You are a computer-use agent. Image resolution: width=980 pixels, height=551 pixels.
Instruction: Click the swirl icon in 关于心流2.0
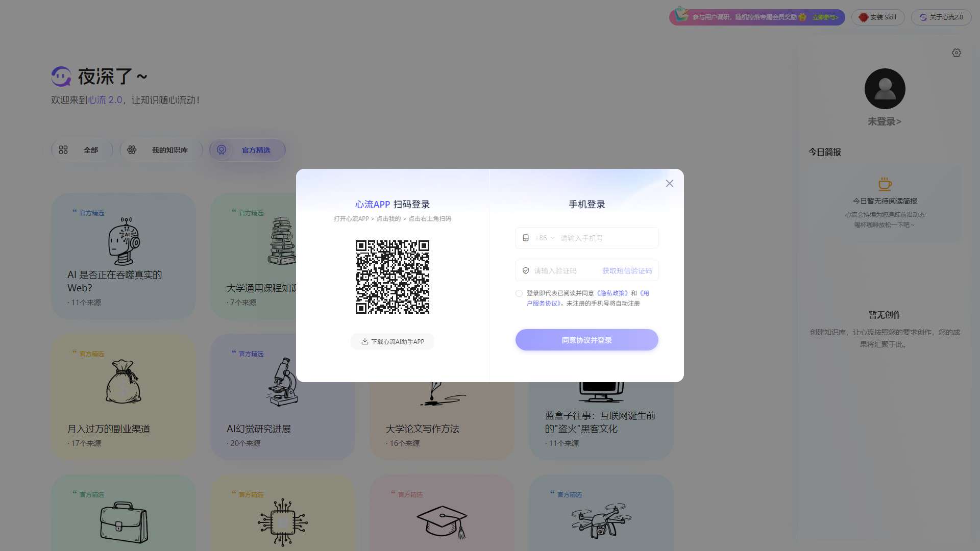tap(923, 17)
